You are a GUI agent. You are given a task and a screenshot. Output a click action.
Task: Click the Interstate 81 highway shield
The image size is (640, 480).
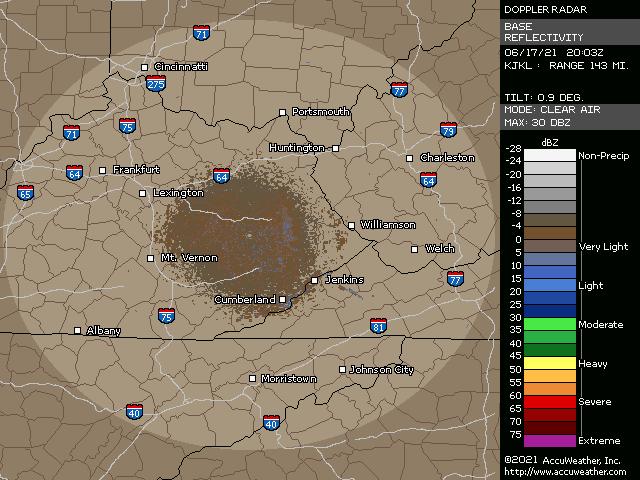(378, 326)
